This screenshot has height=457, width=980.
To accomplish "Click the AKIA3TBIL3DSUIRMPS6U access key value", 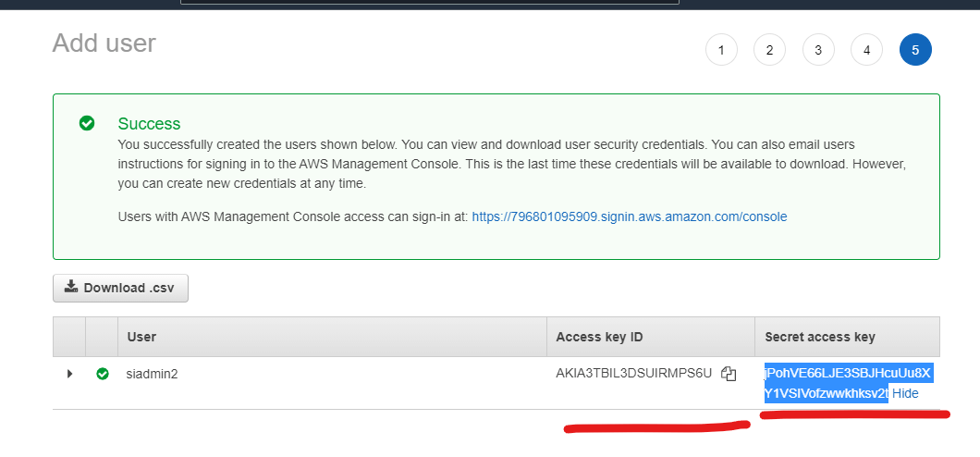I will coord(633,374).
